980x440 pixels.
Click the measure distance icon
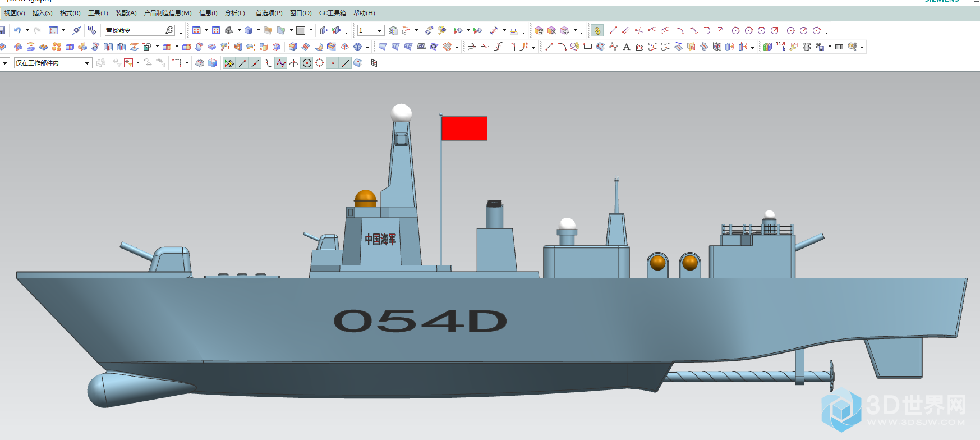pos(494,30)
